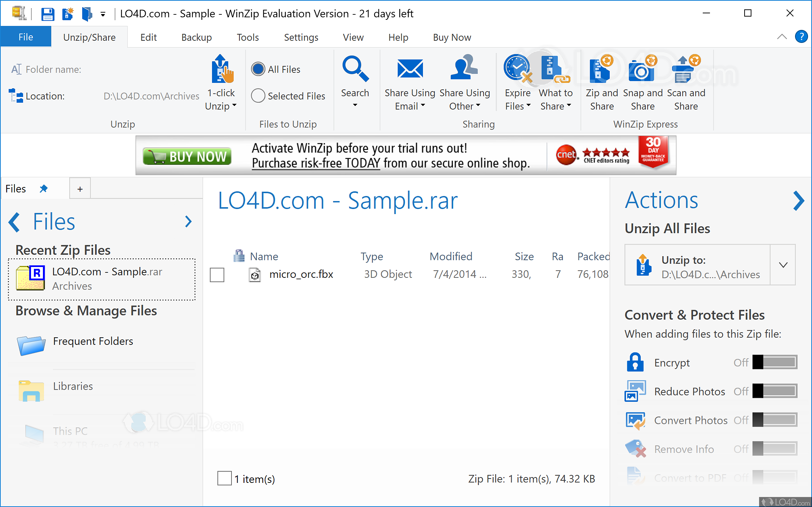Check the box next to micro_orc.fbx
Screen dimensions: 812x507
pyautogui.click(x=217, y=275)
